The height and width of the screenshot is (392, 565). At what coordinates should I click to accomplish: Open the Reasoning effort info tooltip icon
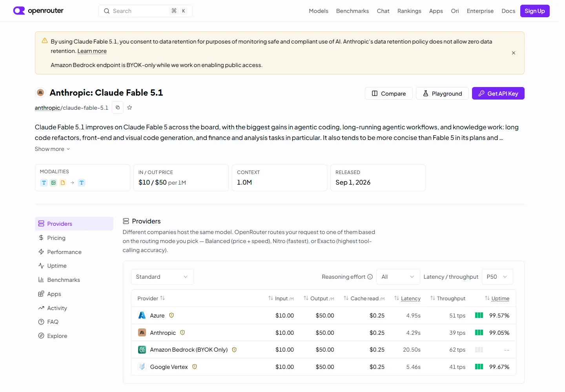coord(370,277)
